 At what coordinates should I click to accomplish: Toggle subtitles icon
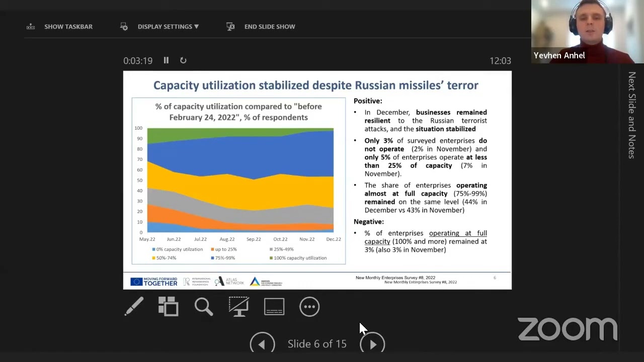pyautogui.click(x=274, y=307)
